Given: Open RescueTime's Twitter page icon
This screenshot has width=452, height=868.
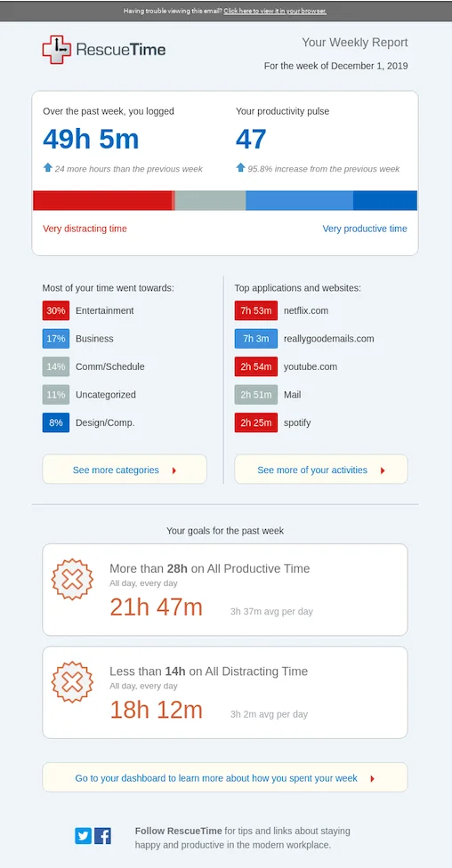Looking at the screenshot, I should click(83, 836).
